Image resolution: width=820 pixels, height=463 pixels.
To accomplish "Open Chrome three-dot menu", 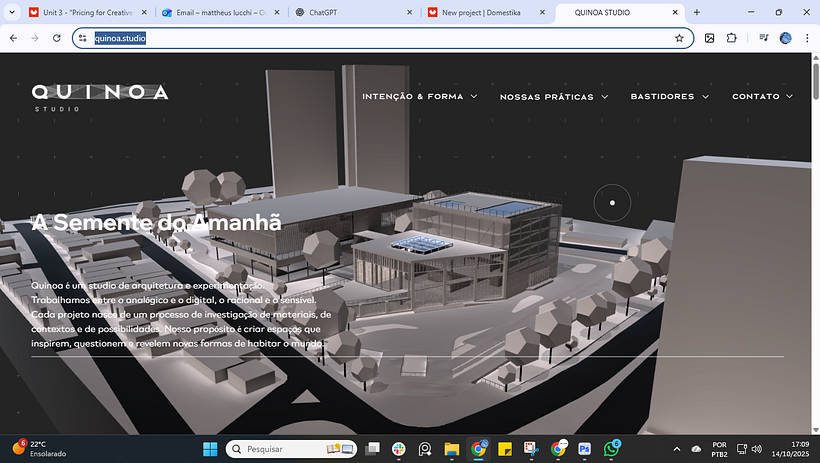I will (807, 38).
